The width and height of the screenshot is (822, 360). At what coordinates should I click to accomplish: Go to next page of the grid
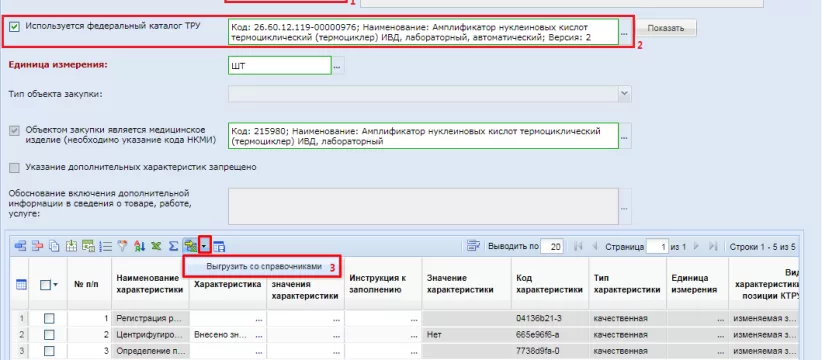697,246
